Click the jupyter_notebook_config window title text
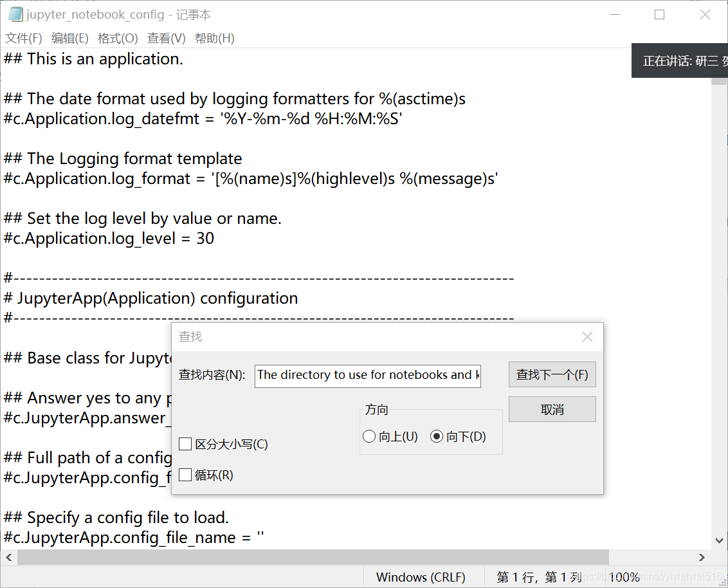The image size is (728, 588). pyautogui.click(x=118, y=15)
